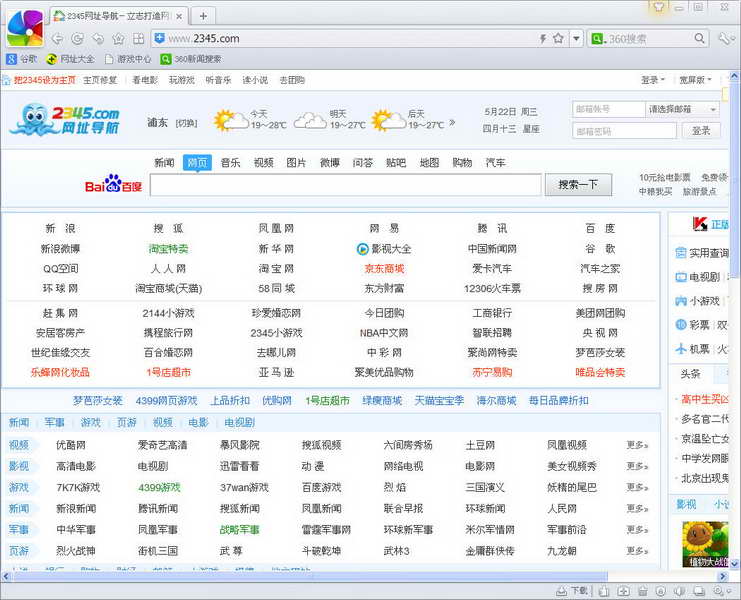Open 谷歌 bookmark in bookmarks bar
The width and height of the screenshot is (741, 600).
[x=22, y=59]
